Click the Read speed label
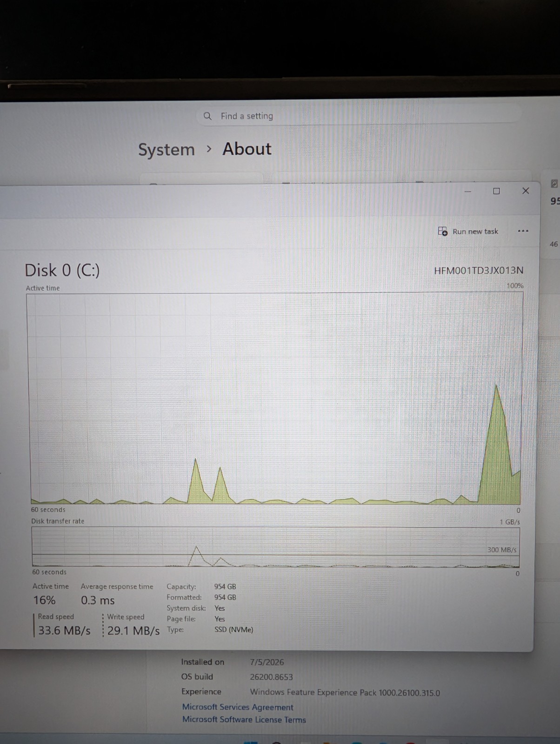The image size is (560, 744). [x=56, y=617]
